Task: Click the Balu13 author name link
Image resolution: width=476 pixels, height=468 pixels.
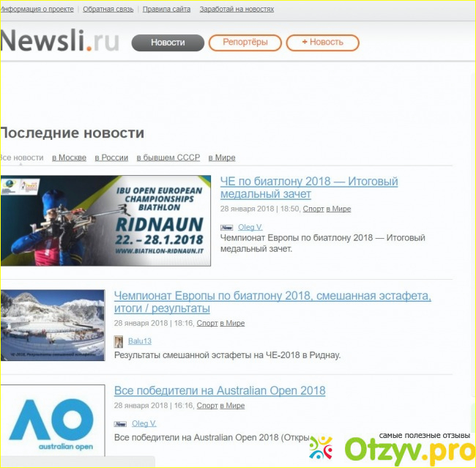Action: coord(140,341)
